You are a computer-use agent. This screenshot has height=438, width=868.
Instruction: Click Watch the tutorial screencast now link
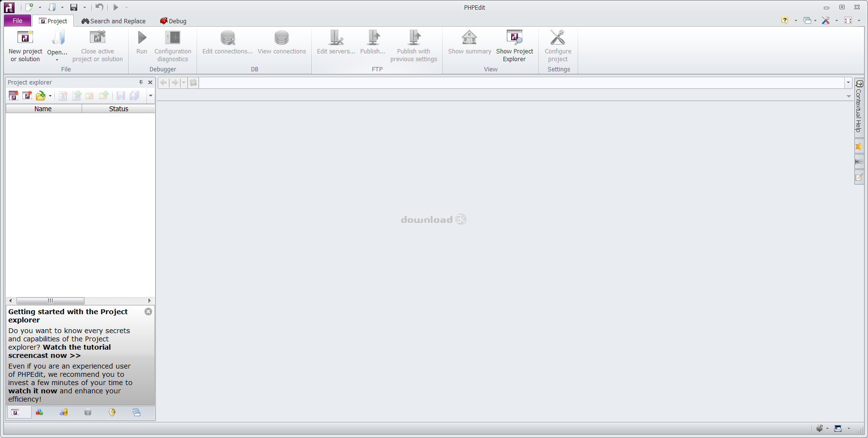tap(60, 351)
